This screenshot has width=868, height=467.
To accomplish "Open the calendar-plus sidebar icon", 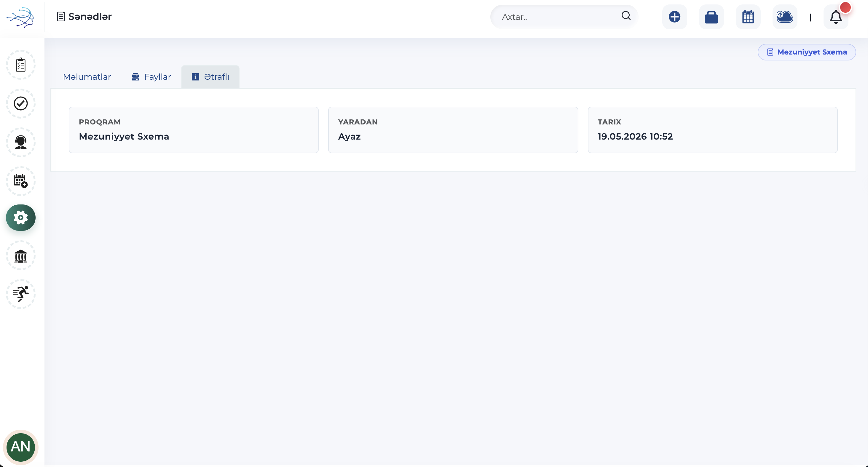I will coord(20,181).
